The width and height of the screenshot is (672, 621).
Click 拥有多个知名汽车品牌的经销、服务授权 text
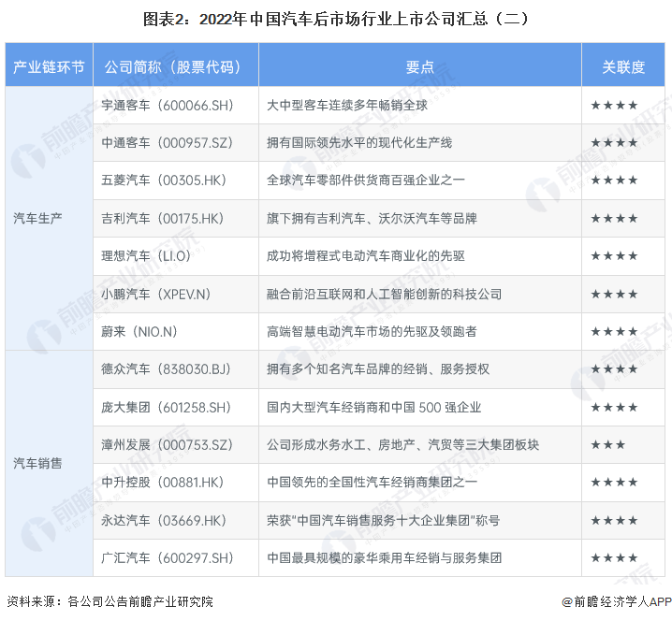(378, 369)
